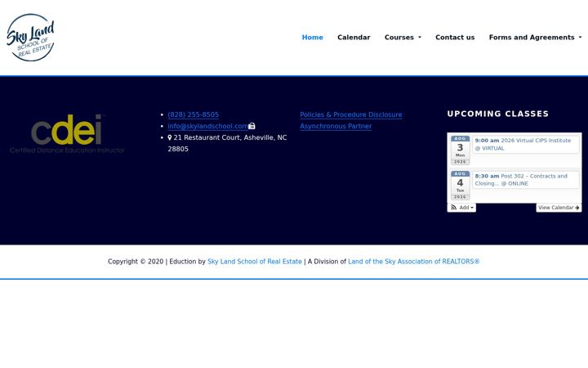Go to the Calendar page
The height and width of the screenshot is (368, 588).
point(354,38)
